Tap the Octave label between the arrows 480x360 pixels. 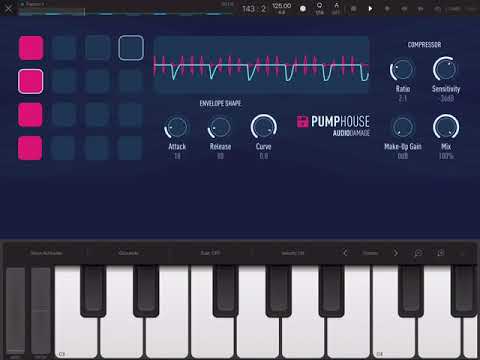tap(370, 253)
